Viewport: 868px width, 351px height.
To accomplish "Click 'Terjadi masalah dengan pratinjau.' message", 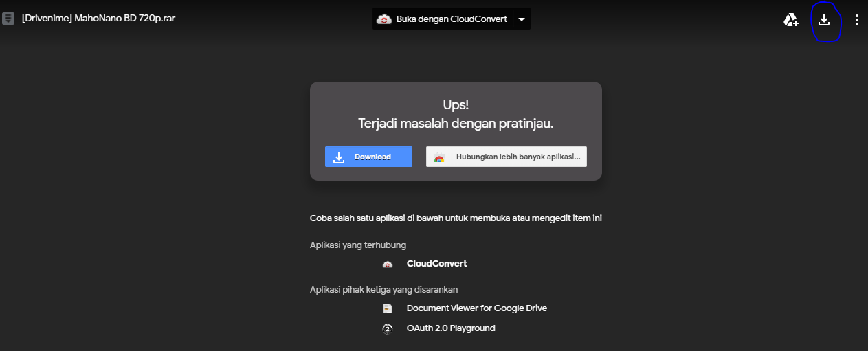I will click(456, 124).
